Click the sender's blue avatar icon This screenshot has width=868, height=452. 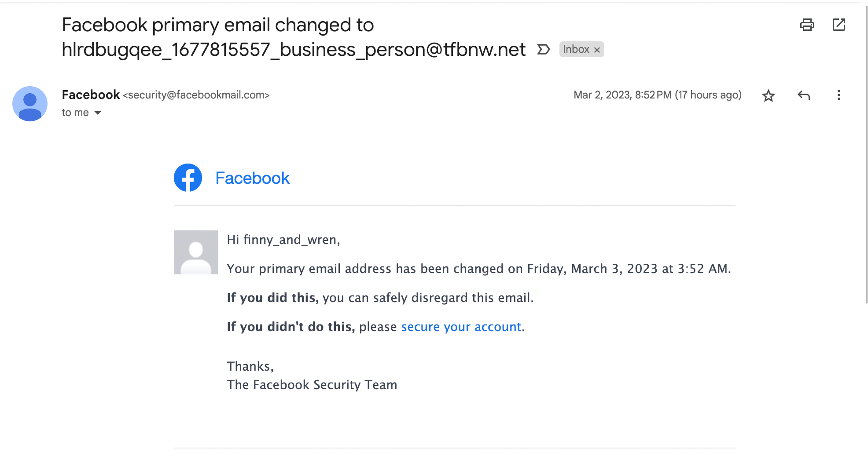coord(30,104)
